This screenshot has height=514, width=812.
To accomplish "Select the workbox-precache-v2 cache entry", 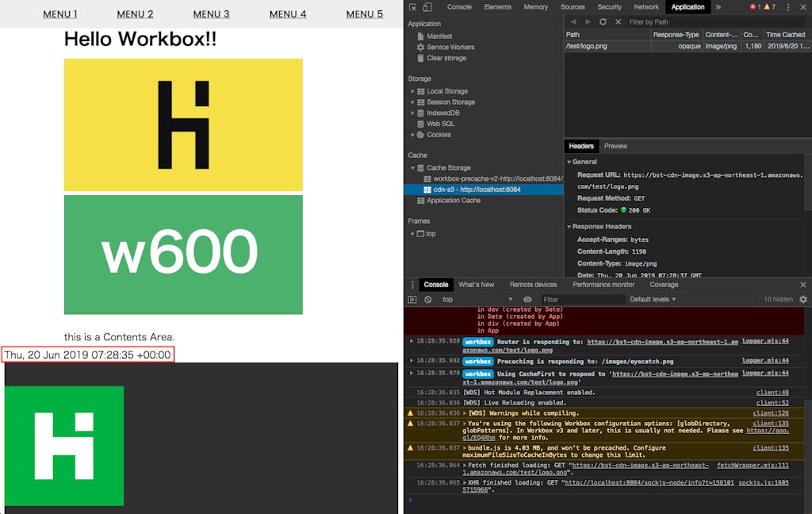I will coord(493,178).
